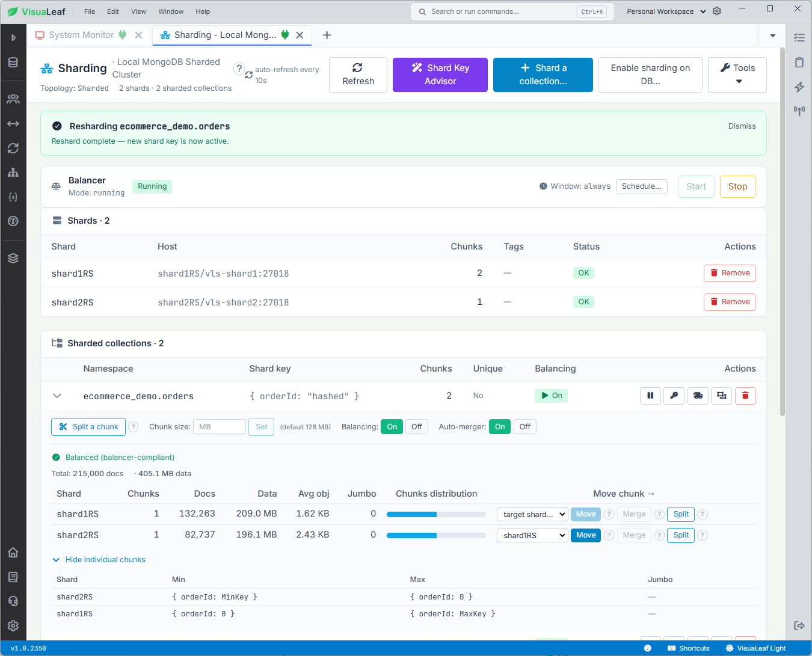Open the gauge performance icon in sidebar
The image size is (812, 656).
click(13, 221)
